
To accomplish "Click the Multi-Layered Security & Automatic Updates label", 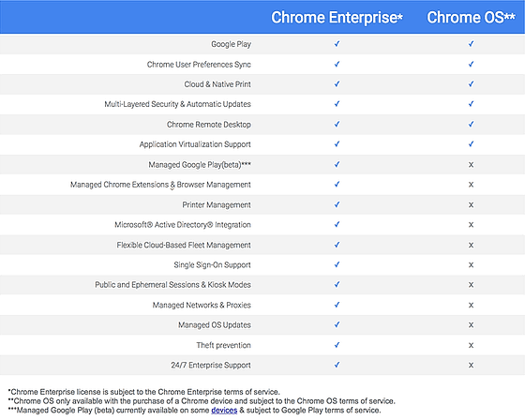I will [177, 104].
